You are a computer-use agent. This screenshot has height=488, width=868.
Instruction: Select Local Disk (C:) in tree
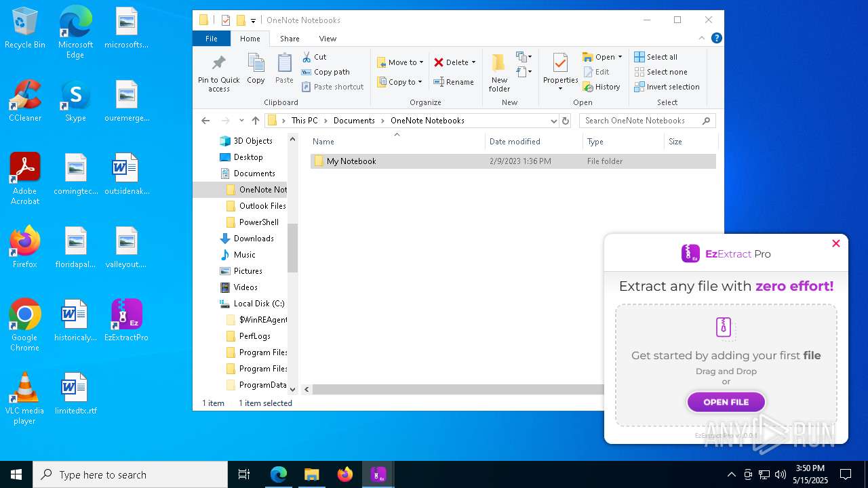[x=252, y=304]
